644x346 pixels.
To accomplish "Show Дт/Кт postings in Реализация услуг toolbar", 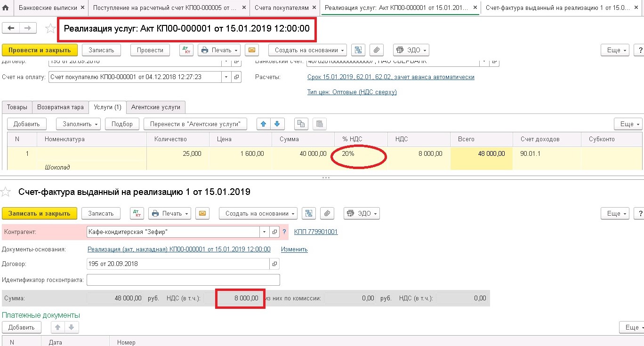I will click(x=186, y=50).
